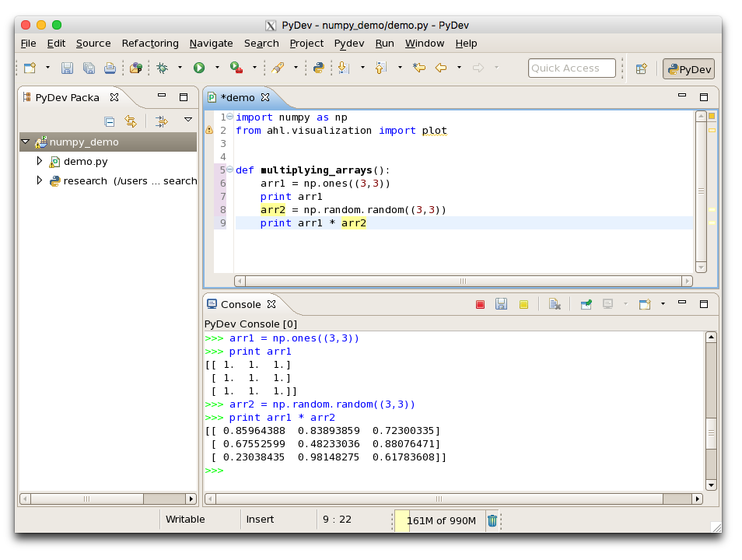This screenshot has width=742, height=560.
Task: Click the focus-on-active-task arrows icon in Package Explorer
Action: coord(161,121)
